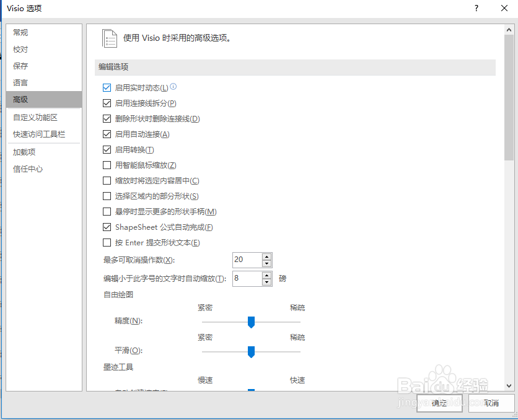The height and width of the screenshot is (420, 518).
Task: Check 缩放时将选定内容居中(C)
Action: (107, 181)
